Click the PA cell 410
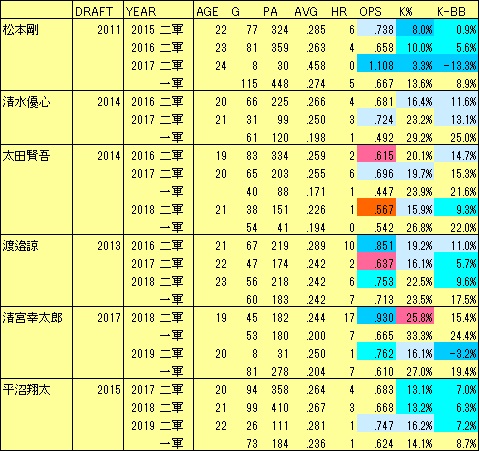 point(280,408)
